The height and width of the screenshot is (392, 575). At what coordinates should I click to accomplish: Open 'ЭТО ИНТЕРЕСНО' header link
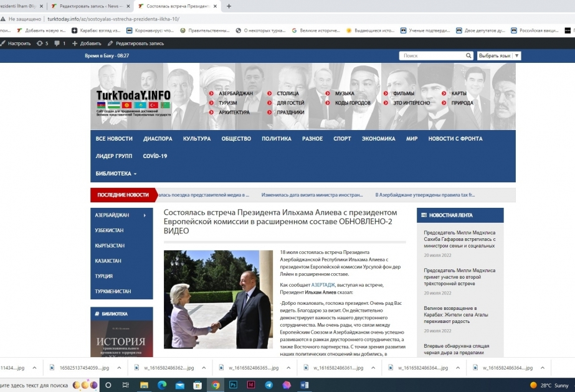[411, 103]
